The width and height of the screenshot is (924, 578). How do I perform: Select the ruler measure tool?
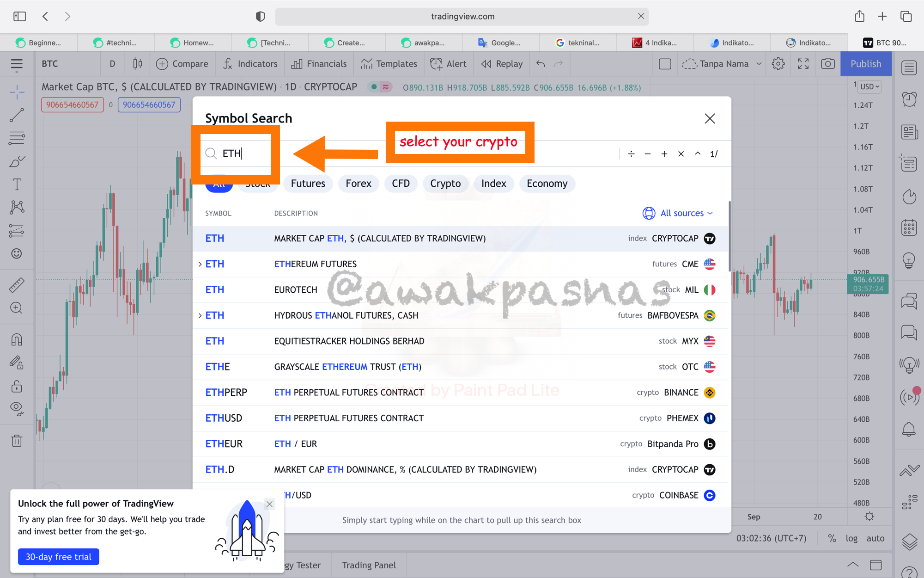coord(17,285)
